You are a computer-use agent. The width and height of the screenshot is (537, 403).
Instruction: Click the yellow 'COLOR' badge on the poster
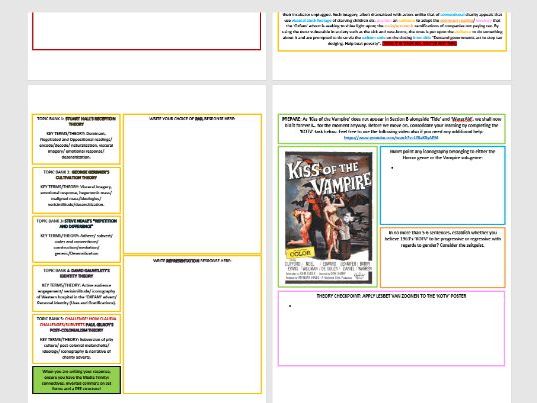[300, 253]
